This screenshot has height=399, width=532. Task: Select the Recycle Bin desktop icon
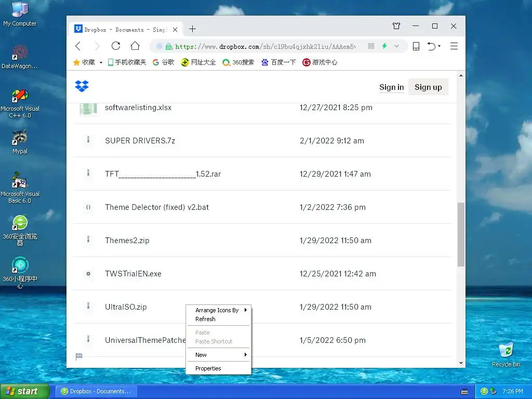[506, 355]
